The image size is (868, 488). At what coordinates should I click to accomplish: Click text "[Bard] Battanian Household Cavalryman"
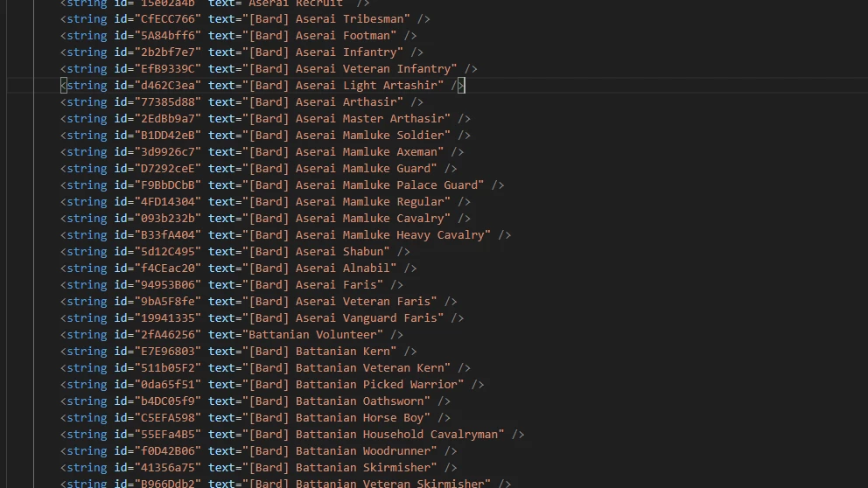(x=374, y=434)
